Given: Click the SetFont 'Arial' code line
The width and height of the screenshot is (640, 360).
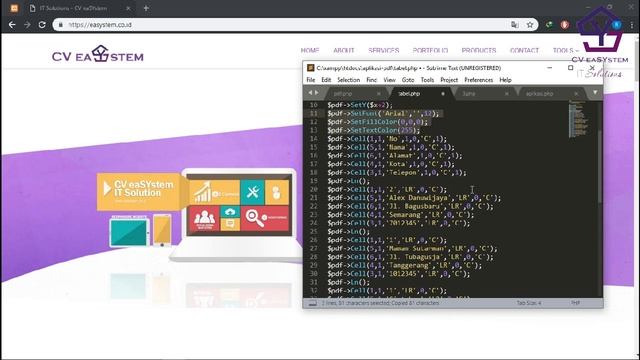Looking at the screenshot, I should (383, 113).
